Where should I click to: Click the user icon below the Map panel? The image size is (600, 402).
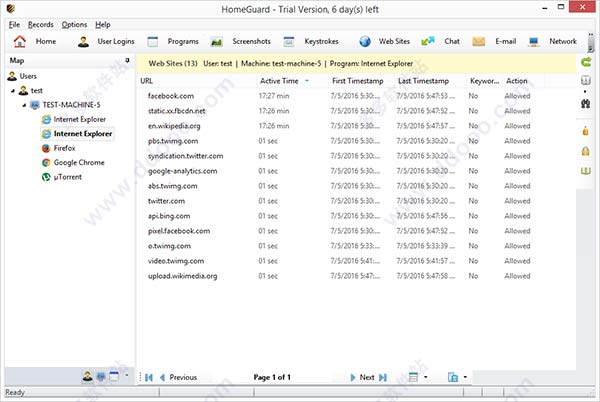[88, 376]
